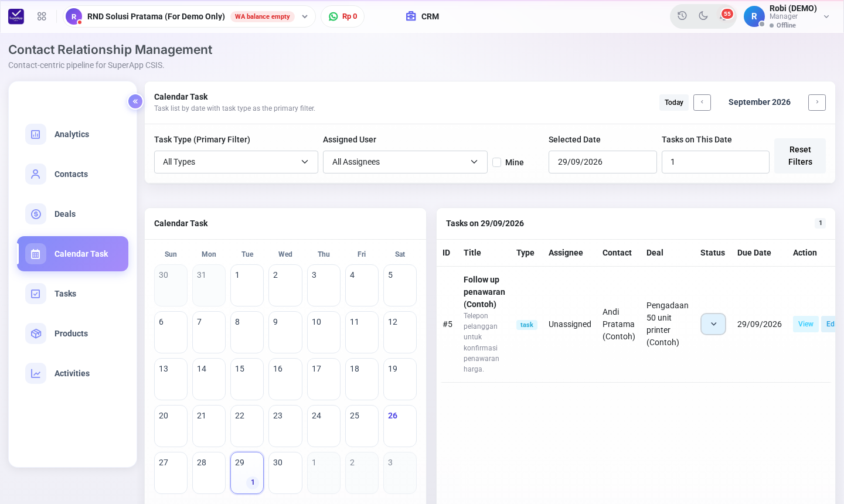Click the Activities chart icon in sidebar
Image resolution: width=844 pixels, height=504 pixels.
tap(36, 373)
